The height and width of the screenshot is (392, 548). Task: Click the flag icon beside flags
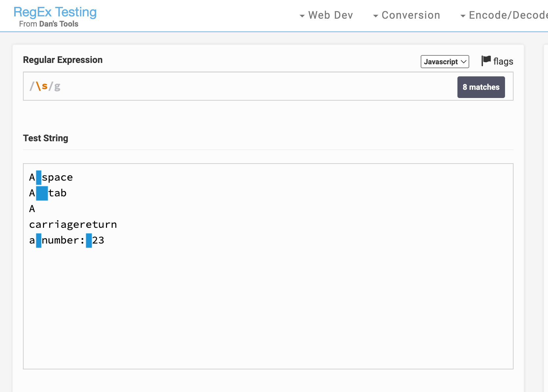[x=486, y=61]
